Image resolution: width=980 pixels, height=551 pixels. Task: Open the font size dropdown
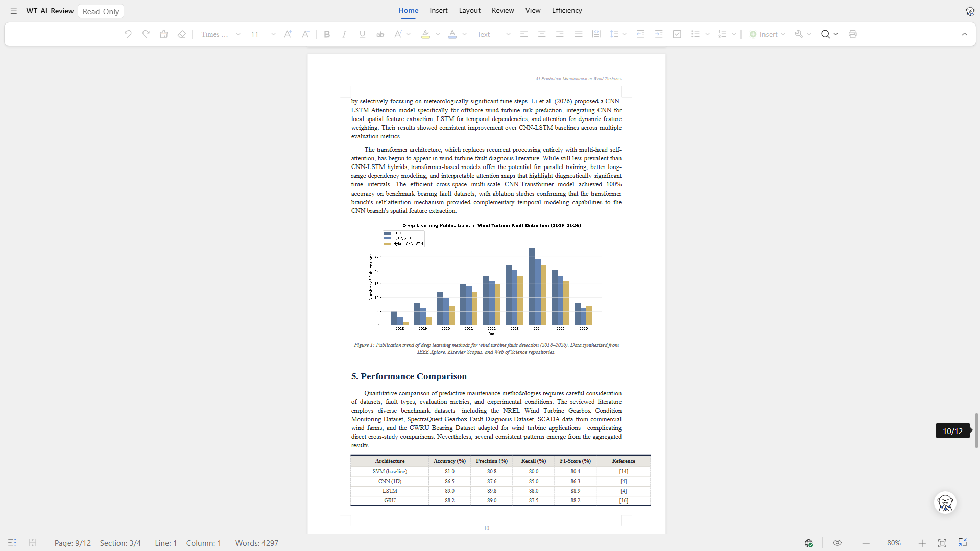click(274, 34)
